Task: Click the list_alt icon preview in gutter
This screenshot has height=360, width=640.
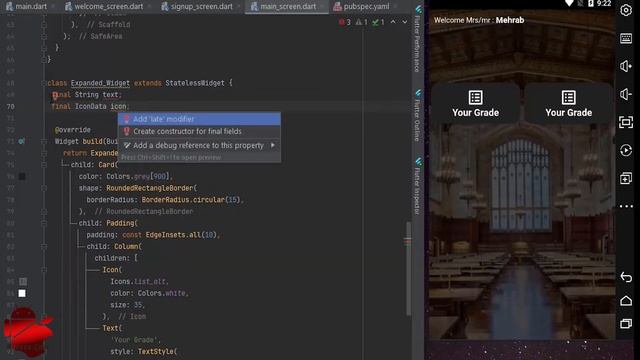Action: pyautogui.click(x=23, y=282)
